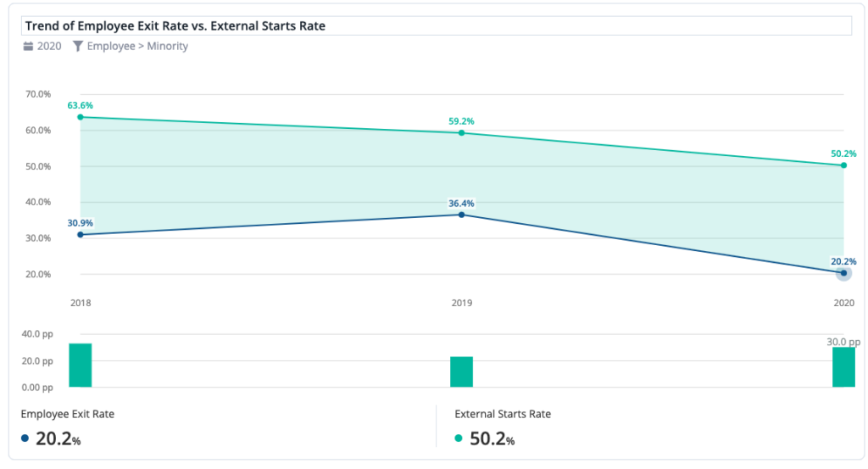The width and height of the screenshot is (868, 469).
Task: Select the 2018 Exit Rate data point 30.9%
Action: tap(81, 235)
